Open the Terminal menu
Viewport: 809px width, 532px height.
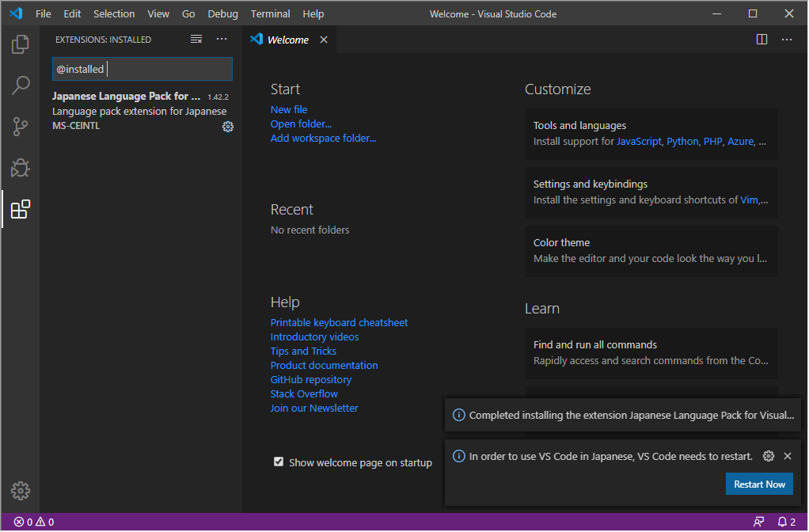click(x=271, y=14)
